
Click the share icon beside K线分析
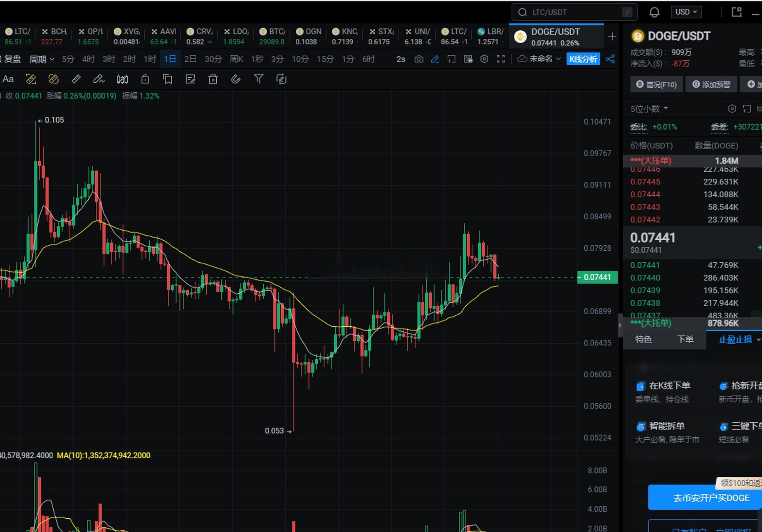(x=610, y=59)
